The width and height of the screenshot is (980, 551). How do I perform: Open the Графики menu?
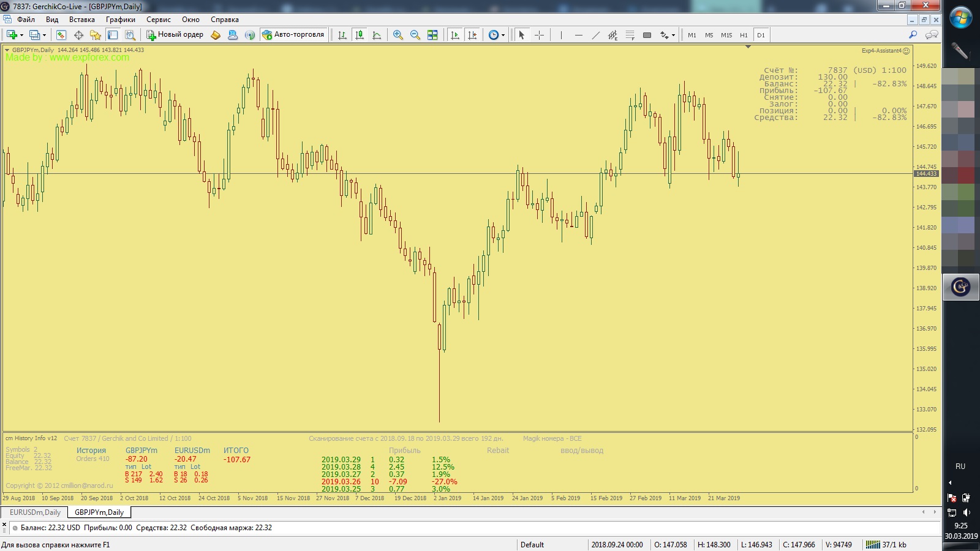(x=121, y=20)
